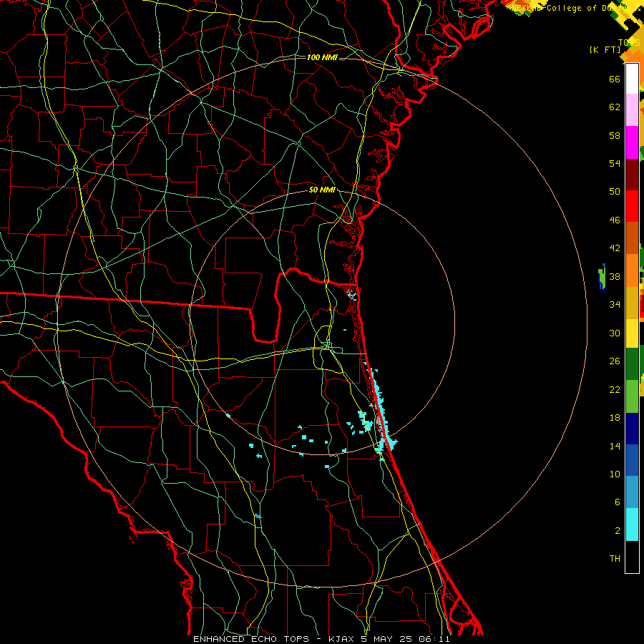
Task: Click the legend value "34"
Action: pos(615,305)
